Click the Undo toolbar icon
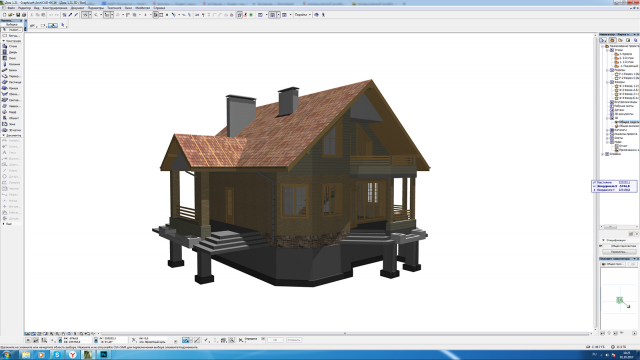Screen dimensions: 640x360 pyautogui.click(x=51, y=15)
